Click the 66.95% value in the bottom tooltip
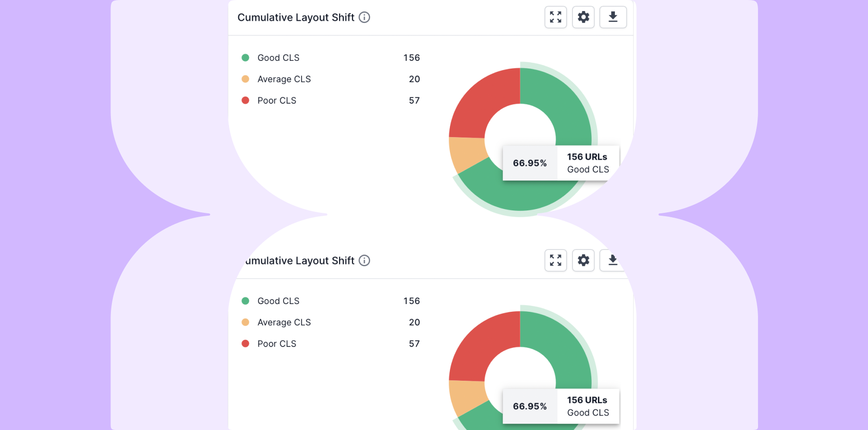Screen dimensions: 868x430 tap(530, 406)
